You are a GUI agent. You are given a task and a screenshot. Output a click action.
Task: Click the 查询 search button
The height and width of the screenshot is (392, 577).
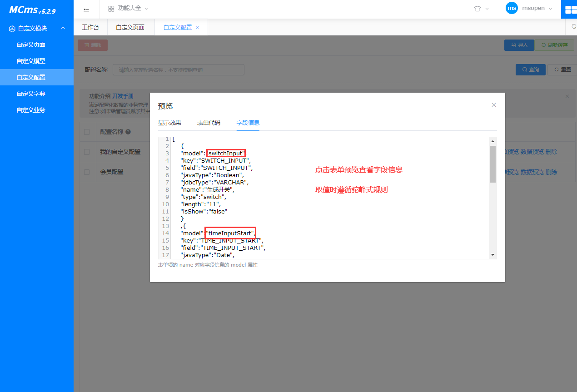click(530, 69)
